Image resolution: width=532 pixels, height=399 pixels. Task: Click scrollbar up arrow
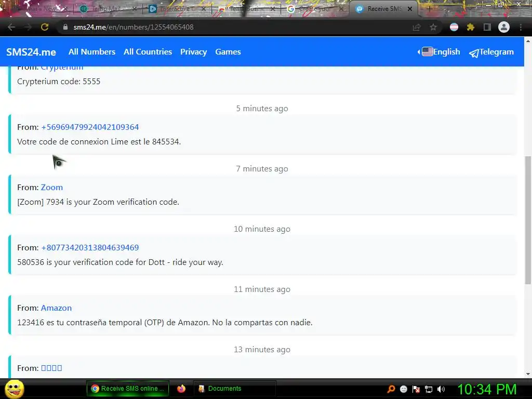[528, 41]
